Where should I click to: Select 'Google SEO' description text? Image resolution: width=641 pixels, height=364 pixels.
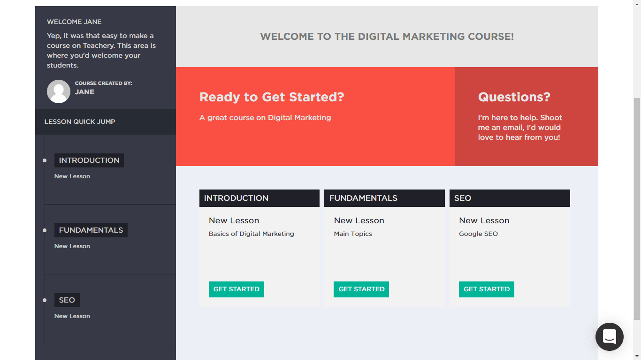(478, 234)
